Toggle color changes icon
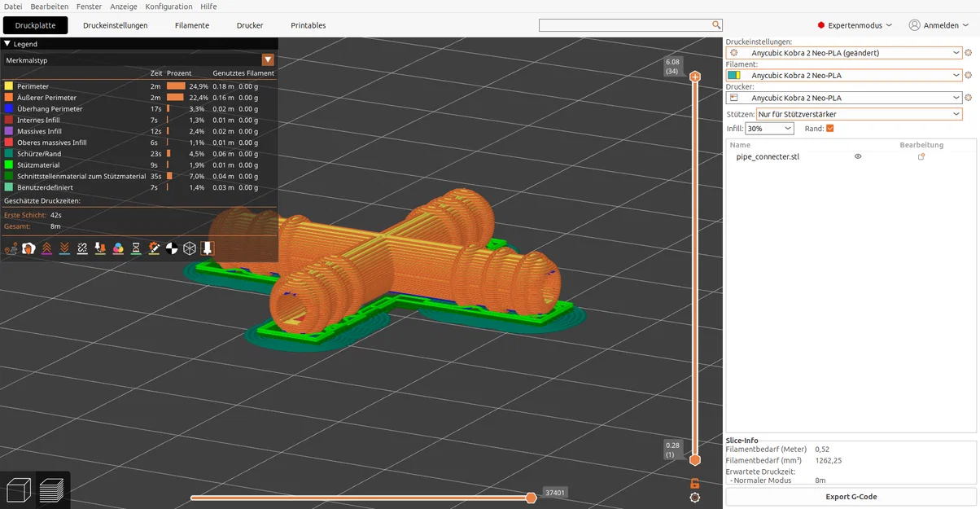Viewport: 980px width, 509px height. [118, 248]
